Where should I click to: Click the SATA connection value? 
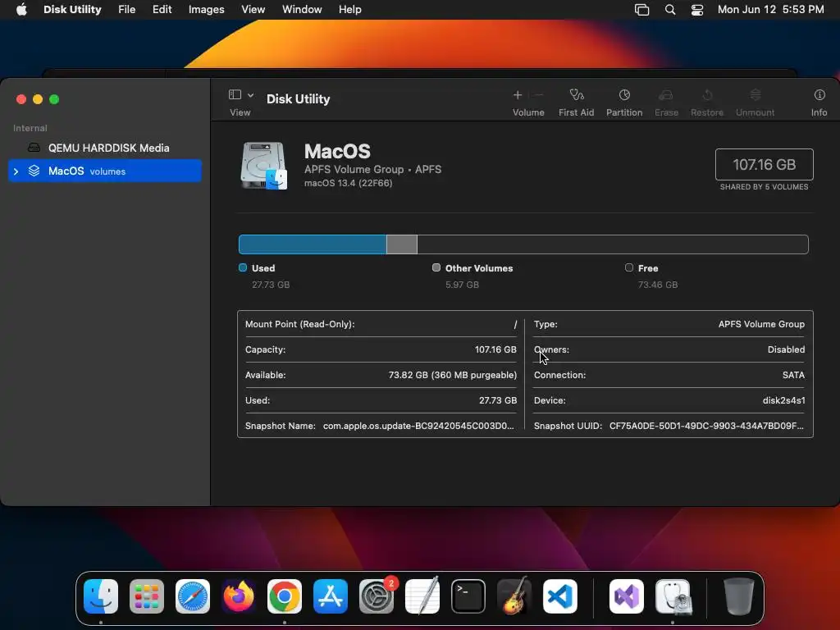793,375
